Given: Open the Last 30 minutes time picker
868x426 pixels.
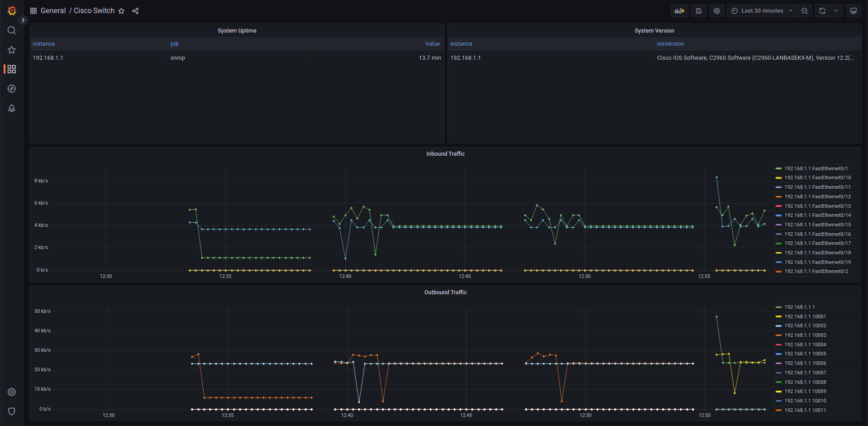Looking at the screenshot, I should 762,11.
